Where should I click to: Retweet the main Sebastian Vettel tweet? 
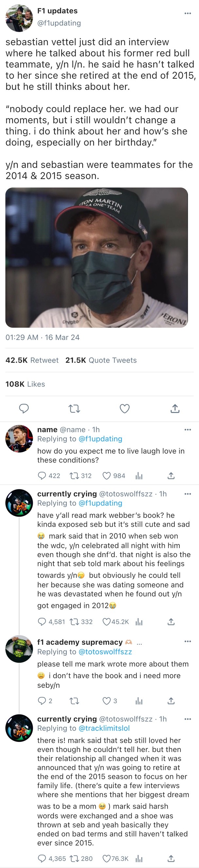74,408
